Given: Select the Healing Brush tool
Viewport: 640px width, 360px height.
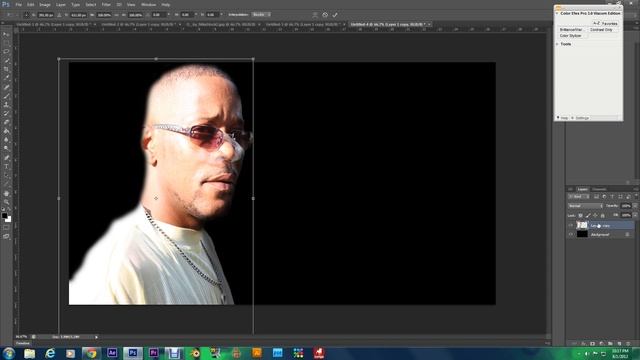Looking at the screenshot, I should 6,87.
